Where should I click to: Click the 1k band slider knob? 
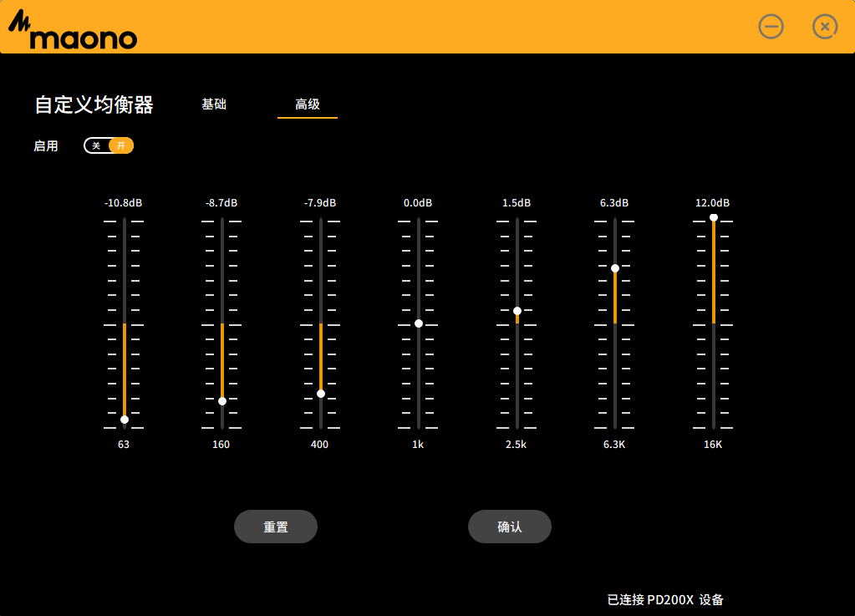point(419,323)
